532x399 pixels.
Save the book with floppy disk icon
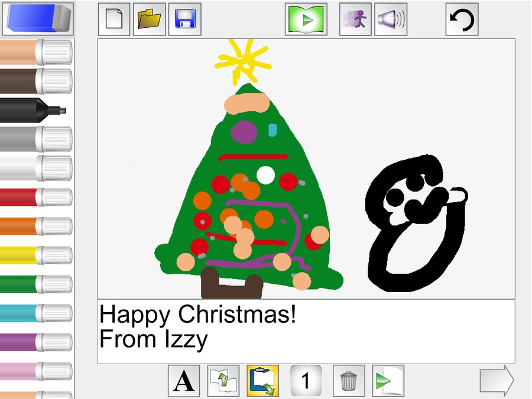click(x=185, y=19)
